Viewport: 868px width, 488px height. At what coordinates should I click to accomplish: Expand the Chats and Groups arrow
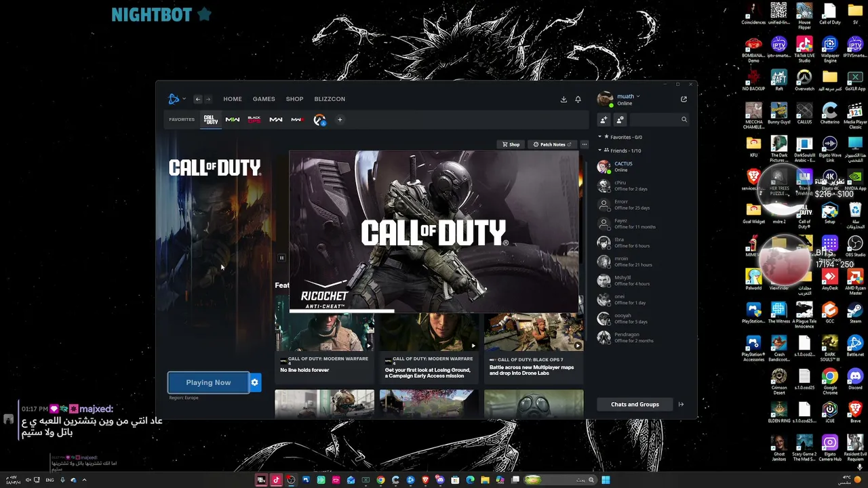pos(681,405)
